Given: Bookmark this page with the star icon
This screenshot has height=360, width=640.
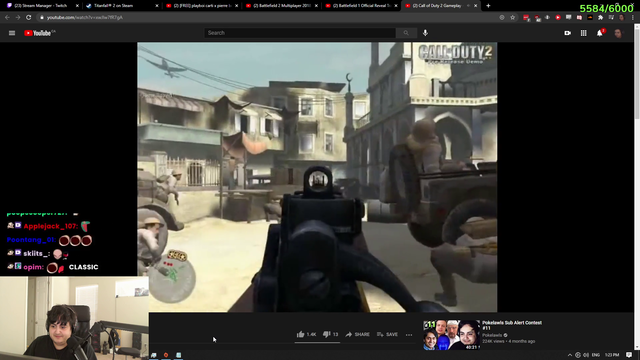Looking at the screenshot, I should point(513,18).
